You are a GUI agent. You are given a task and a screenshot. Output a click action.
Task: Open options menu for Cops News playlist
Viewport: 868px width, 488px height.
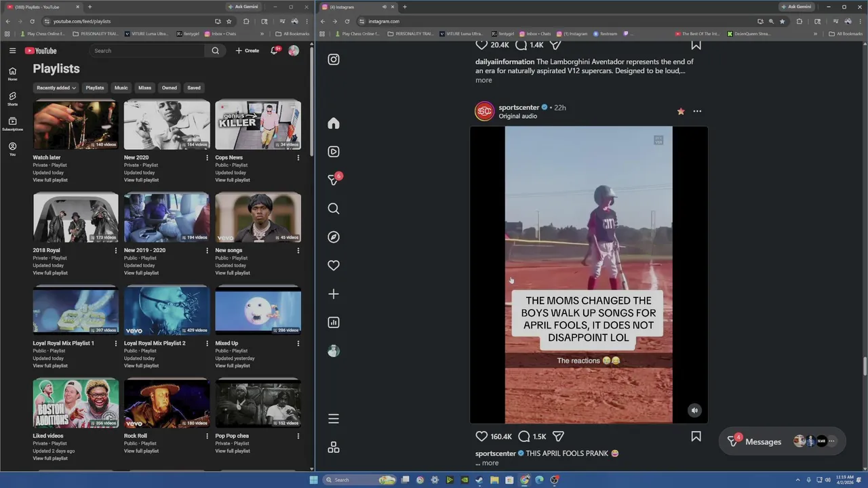[298, 158]
